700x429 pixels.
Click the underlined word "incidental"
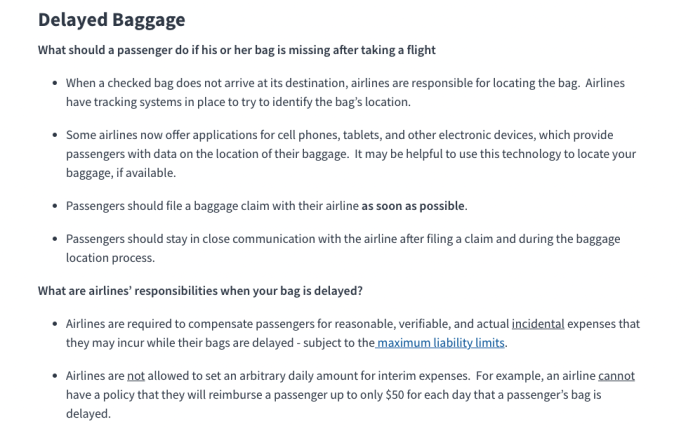(538, 324)
